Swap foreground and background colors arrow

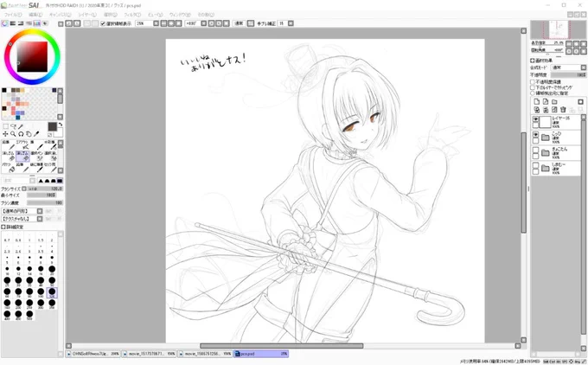60,125
